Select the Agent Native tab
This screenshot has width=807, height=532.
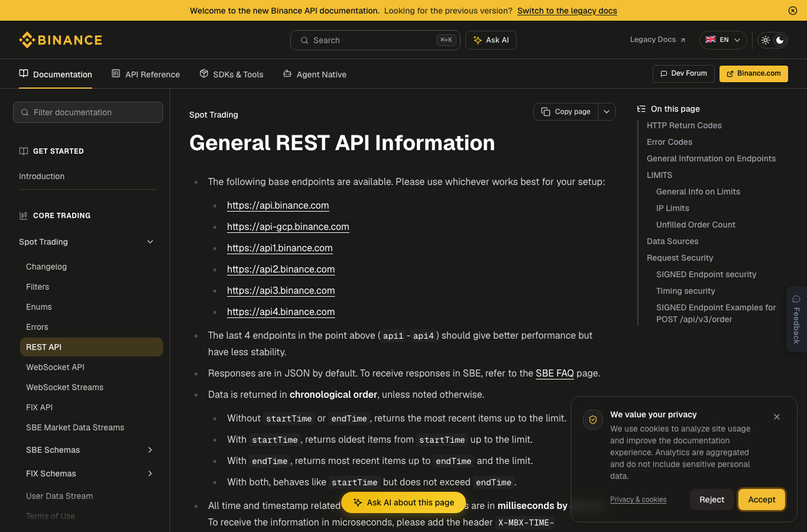(315, 74)
